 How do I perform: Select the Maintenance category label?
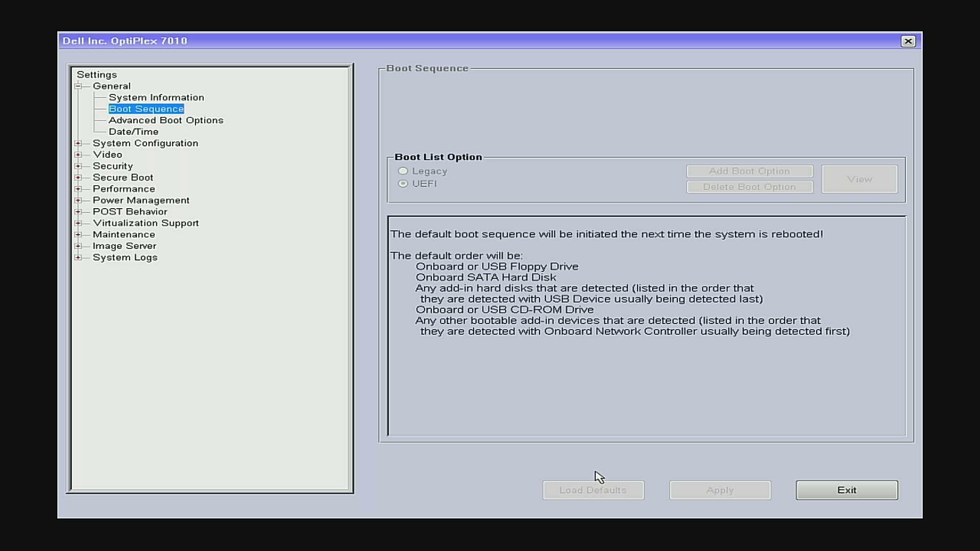point(124,235)
